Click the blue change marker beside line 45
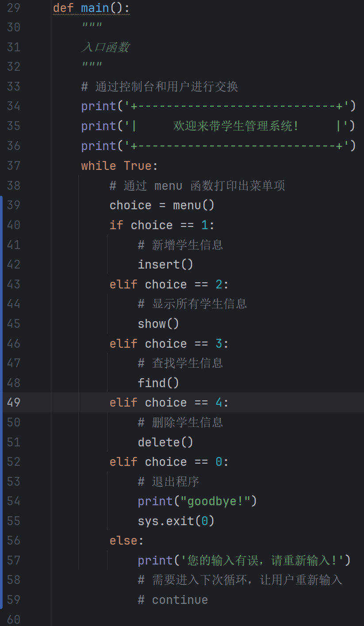 pyautogui.click(x=1, y=323)
